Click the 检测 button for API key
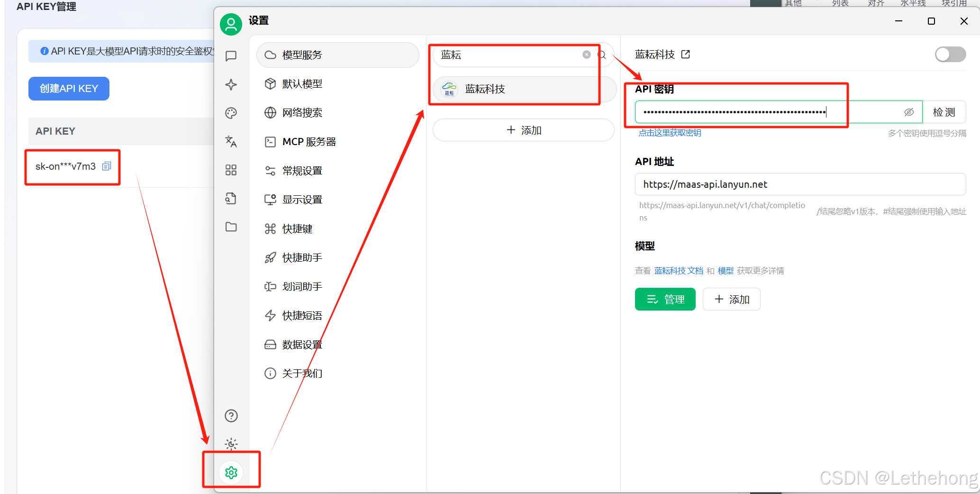Image resolution: width=980 pixels, height=494 pixels. pyautogui.click(x=944, y=112)
